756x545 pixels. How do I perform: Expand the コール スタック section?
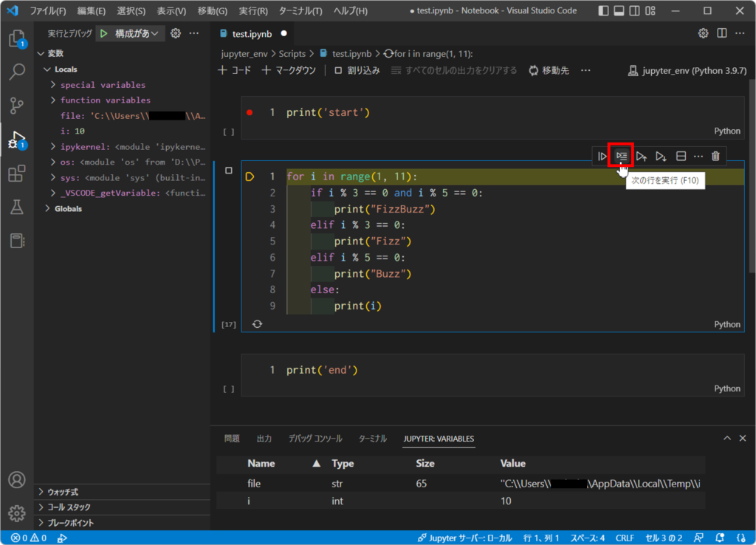tap(123, 507)
